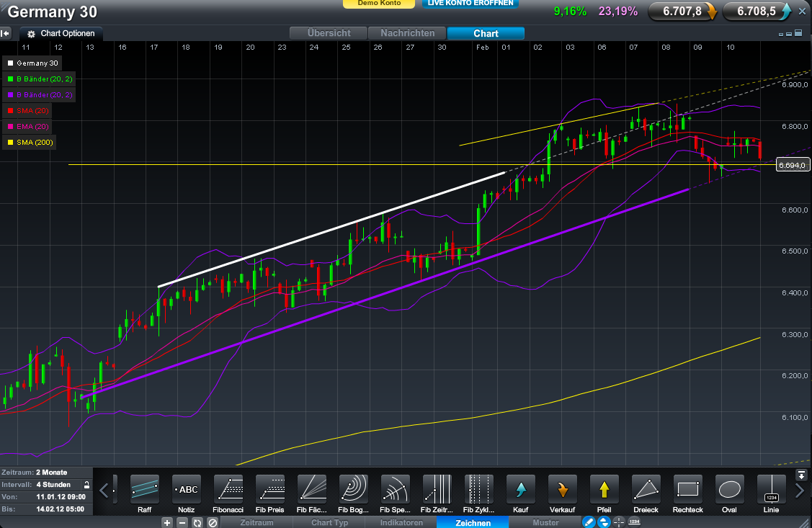The image size is (812, 528).
Task: Select the Fib Spe... spiral tool
Action: tap(395, 494)
